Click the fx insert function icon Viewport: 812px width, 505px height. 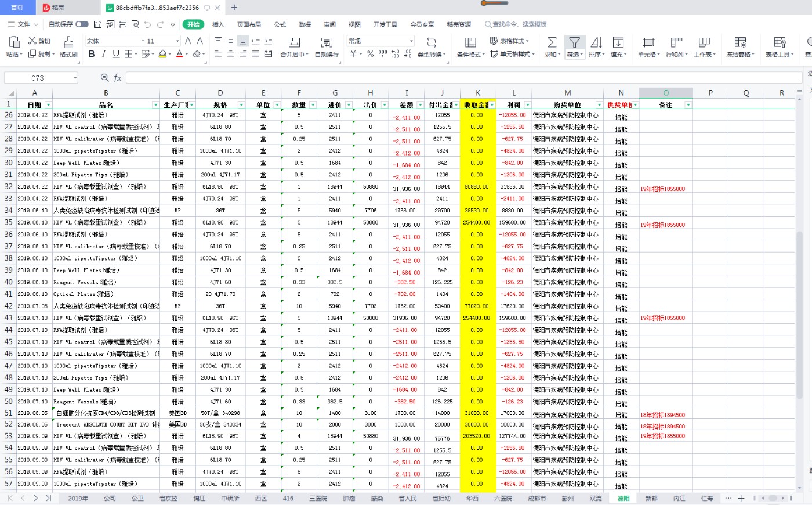(118, 78)
